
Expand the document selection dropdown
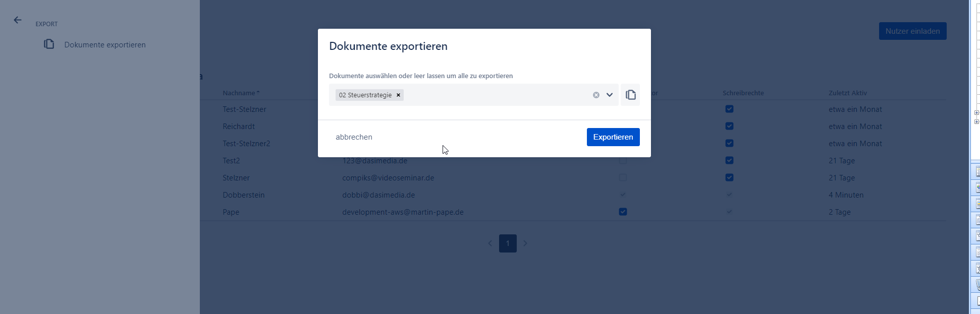(610, 95)
